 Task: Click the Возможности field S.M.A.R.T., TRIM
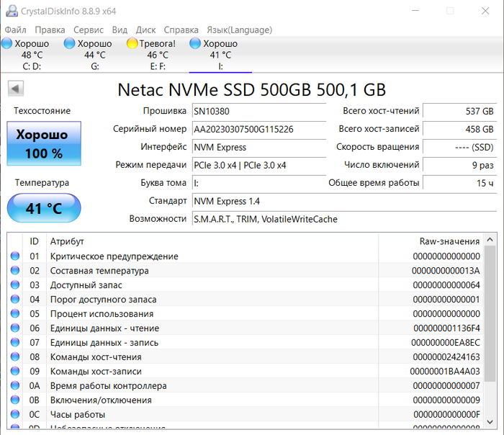coord(345,219)
